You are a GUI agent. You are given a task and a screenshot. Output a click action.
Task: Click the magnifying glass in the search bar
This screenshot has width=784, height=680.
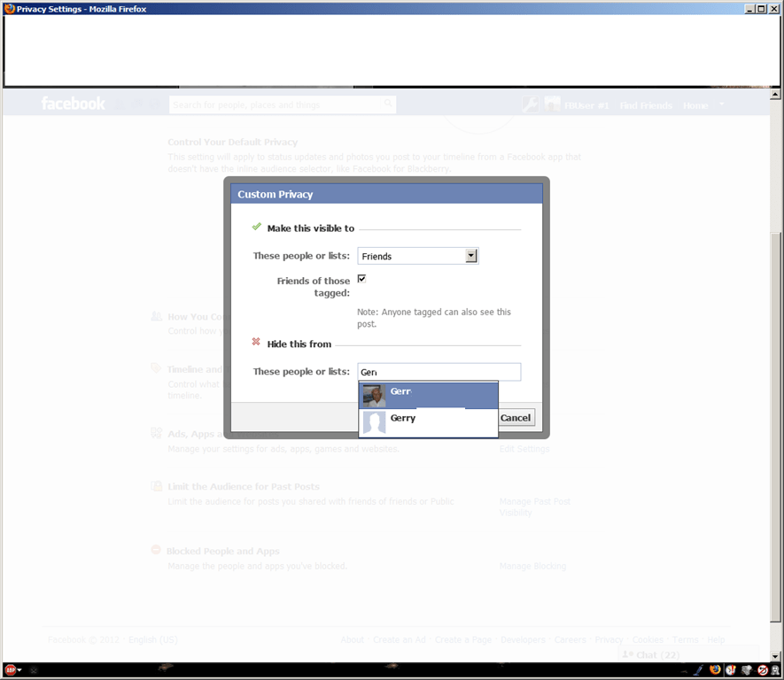[x=388, y=104]
